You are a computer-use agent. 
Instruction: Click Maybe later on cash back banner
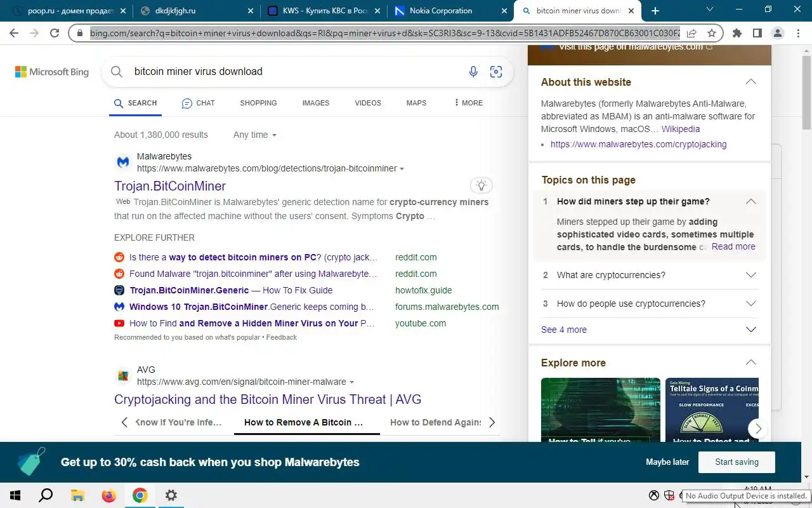tap(667, 462)
